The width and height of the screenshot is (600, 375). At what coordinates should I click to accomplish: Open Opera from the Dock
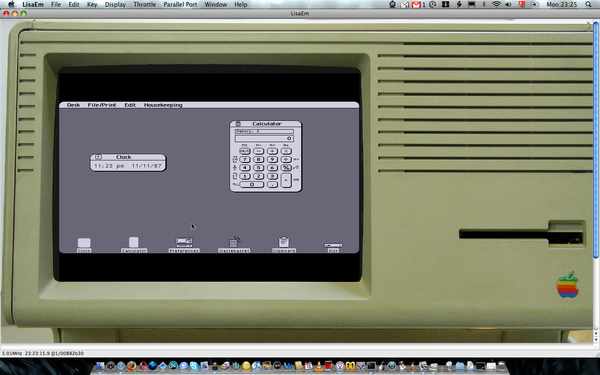click(143, 365)
